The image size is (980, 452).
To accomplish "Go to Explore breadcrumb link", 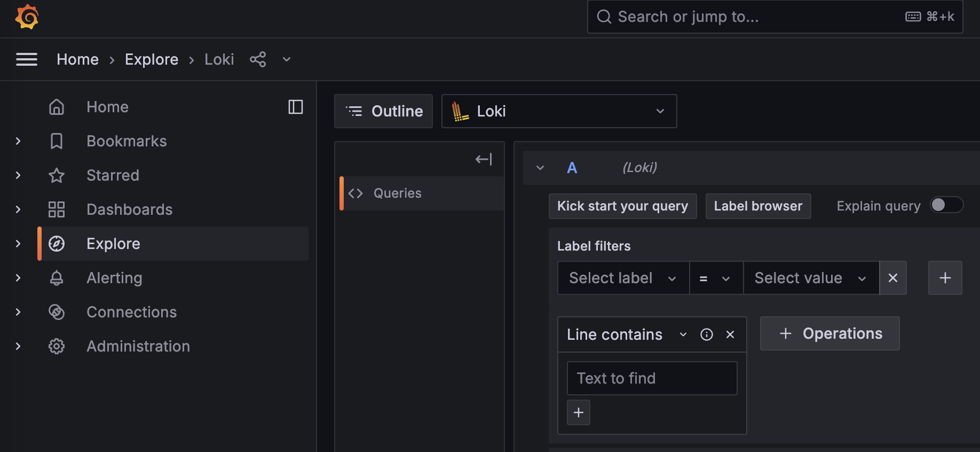I will click(x=152, y=59).
